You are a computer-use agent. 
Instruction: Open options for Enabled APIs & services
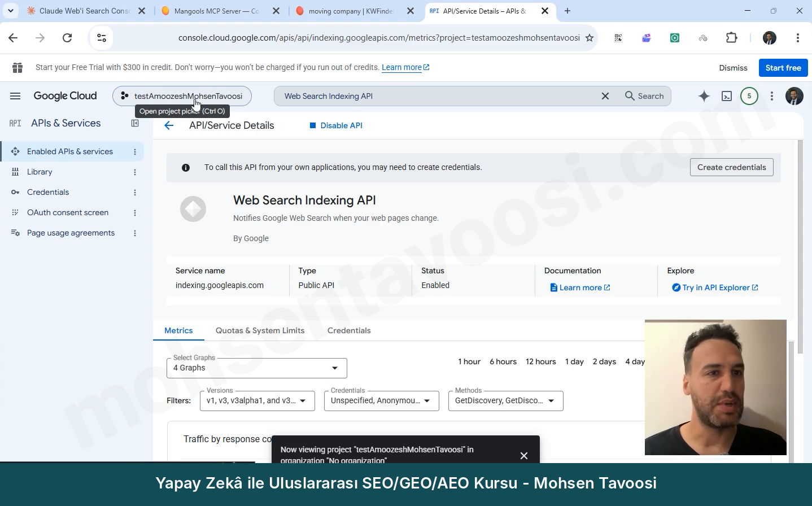[135, 152]
